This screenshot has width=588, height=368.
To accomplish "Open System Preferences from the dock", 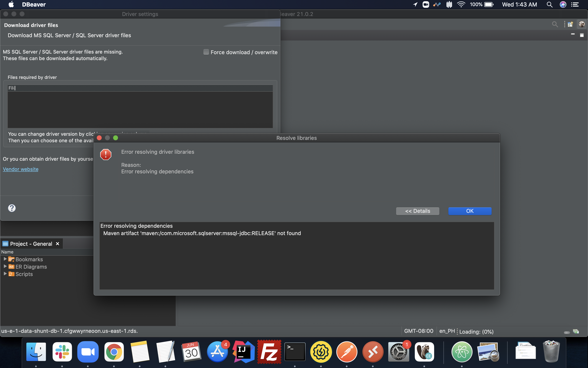I will click(x=399, y=352).
